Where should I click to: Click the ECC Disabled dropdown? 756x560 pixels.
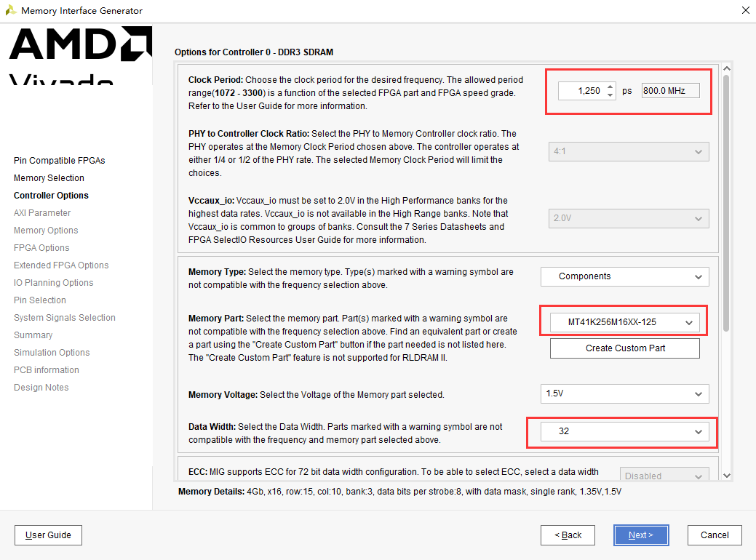[x=664, y=475]
